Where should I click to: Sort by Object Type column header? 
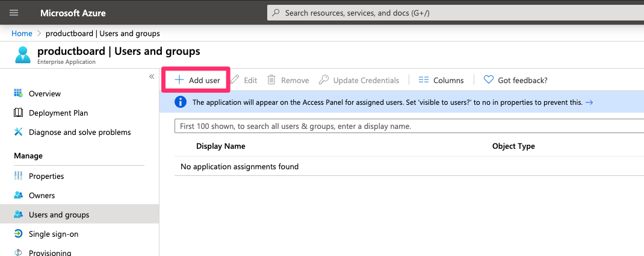point(513,146)
